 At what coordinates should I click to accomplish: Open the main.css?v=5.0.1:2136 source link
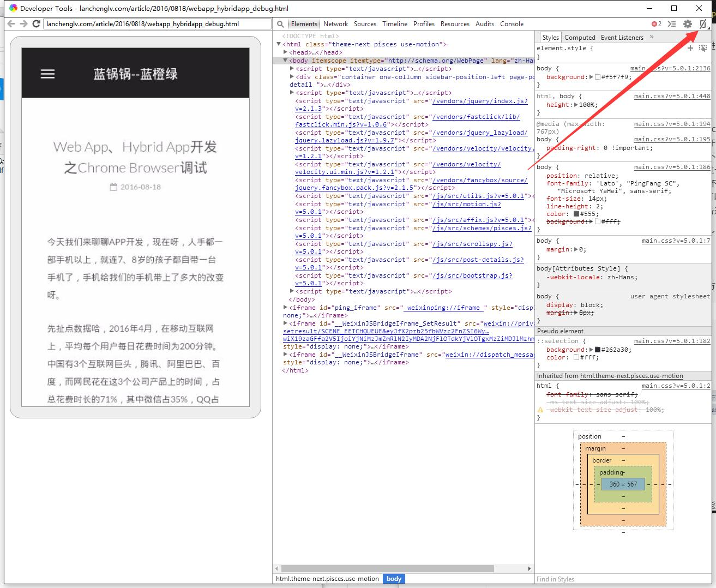(670, 68)
